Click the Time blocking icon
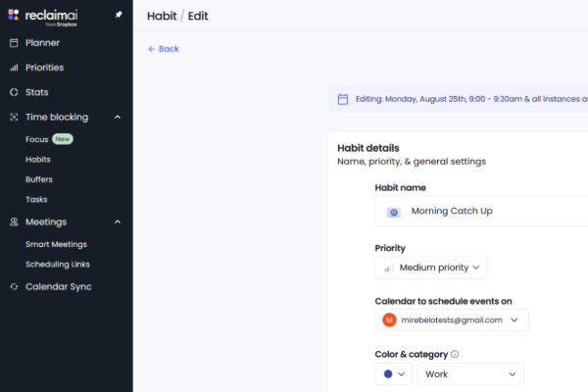The image size is (588, 392). click(14, 117)
